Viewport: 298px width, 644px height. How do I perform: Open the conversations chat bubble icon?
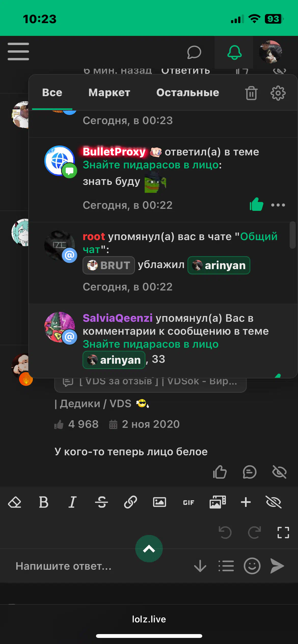[x=194, y=52]
